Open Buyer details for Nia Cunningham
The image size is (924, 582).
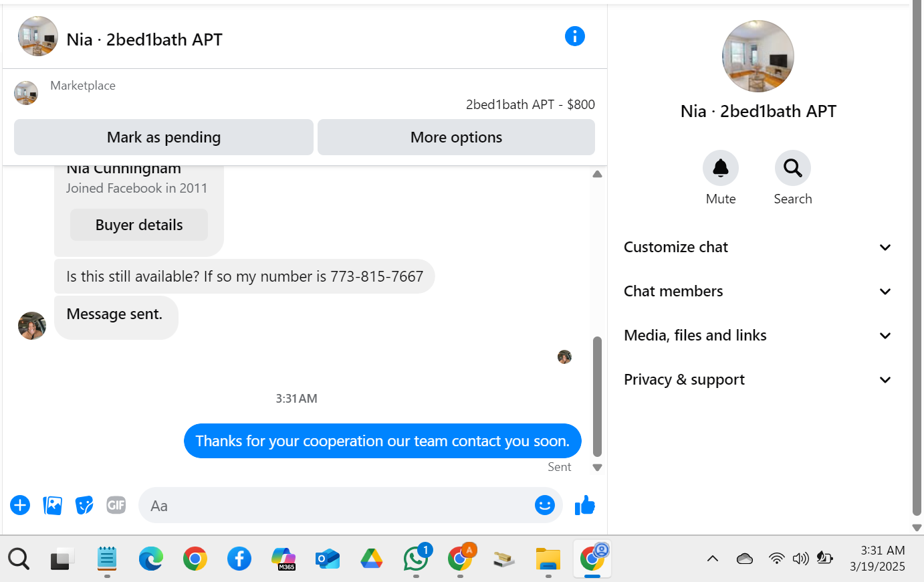point(139,225)
